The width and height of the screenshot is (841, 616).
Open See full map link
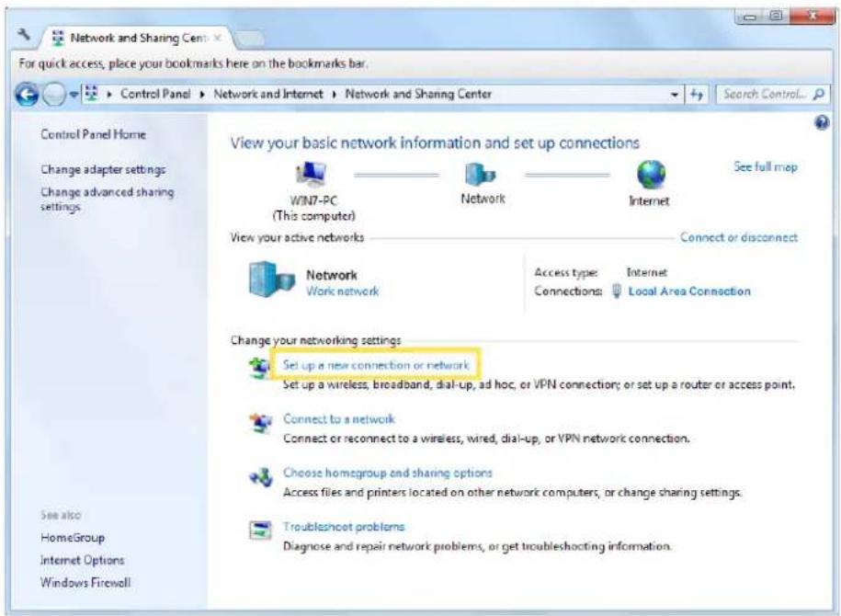click(766, 167)
